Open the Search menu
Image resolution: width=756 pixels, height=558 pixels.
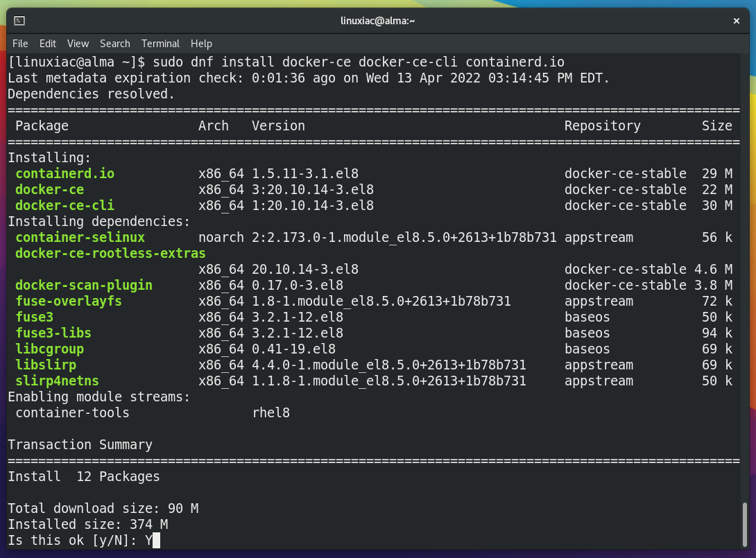[114, 44]
